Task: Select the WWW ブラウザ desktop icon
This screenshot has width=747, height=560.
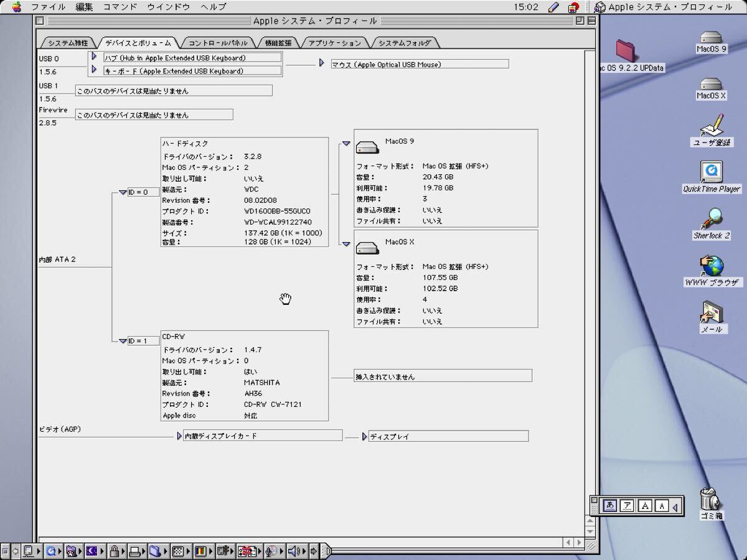Action: pyautogui.click(x=712, y=266)
